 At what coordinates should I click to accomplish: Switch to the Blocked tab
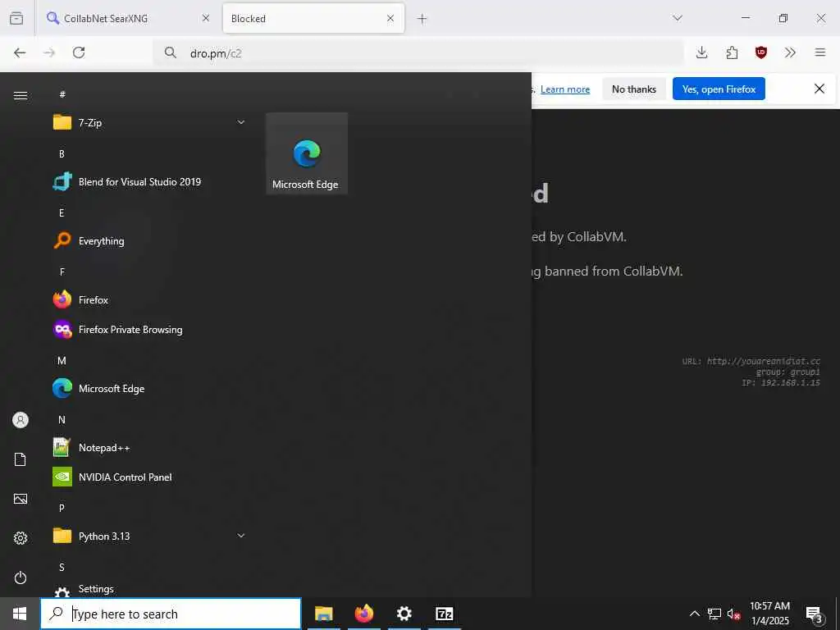[x=313, y=18]
